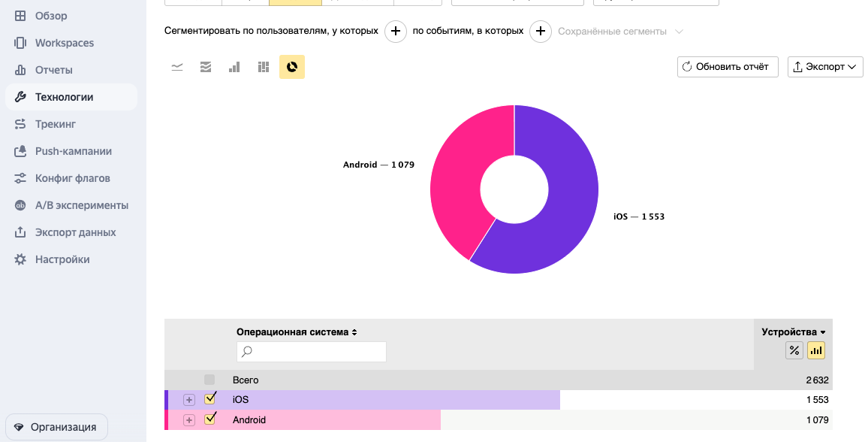Image resolution: width=868 pixels, height=442 pixels.
Task: Sort by Операционная система column
Action: click(297, 332)
